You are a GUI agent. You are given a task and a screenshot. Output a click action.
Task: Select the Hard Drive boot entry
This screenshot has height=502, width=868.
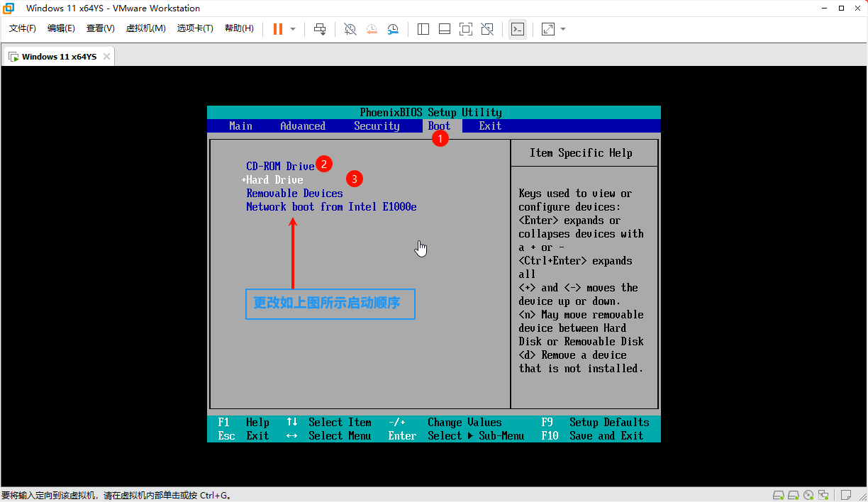click(x=274, y=180)
